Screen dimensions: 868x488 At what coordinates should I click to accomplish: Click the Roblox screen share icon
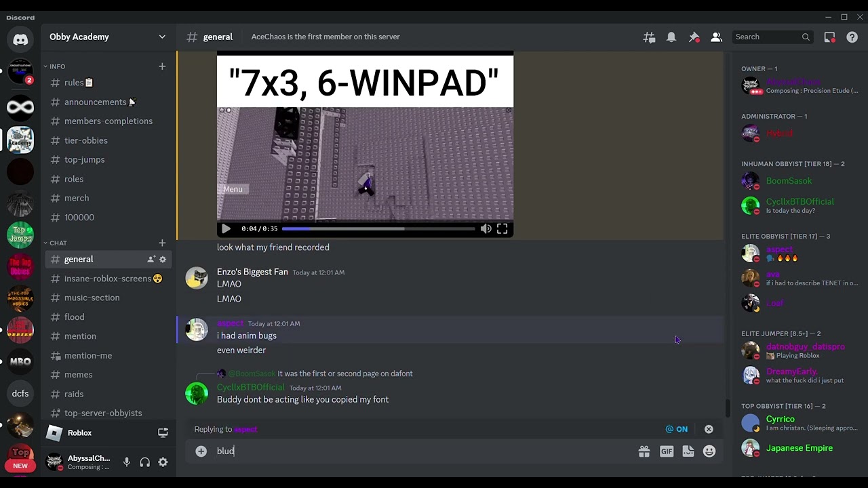163,432
